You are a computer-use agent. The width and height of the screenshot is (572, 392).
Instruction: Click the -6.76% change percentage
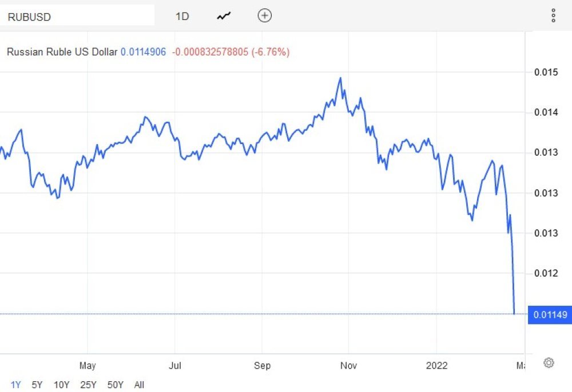pos(271,52)
